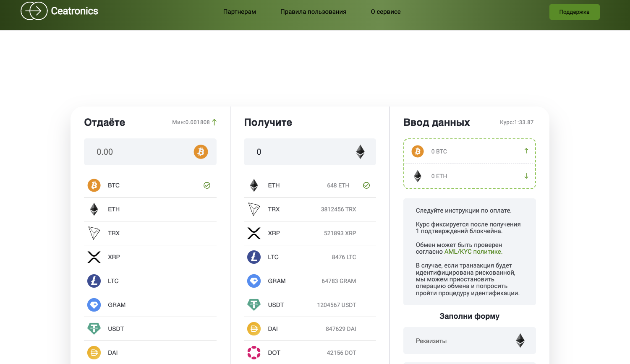Click the 847629 DAI reserve value
Image resolution: width=630 pixels, height=364 pixels.
[x=341, y=329]
